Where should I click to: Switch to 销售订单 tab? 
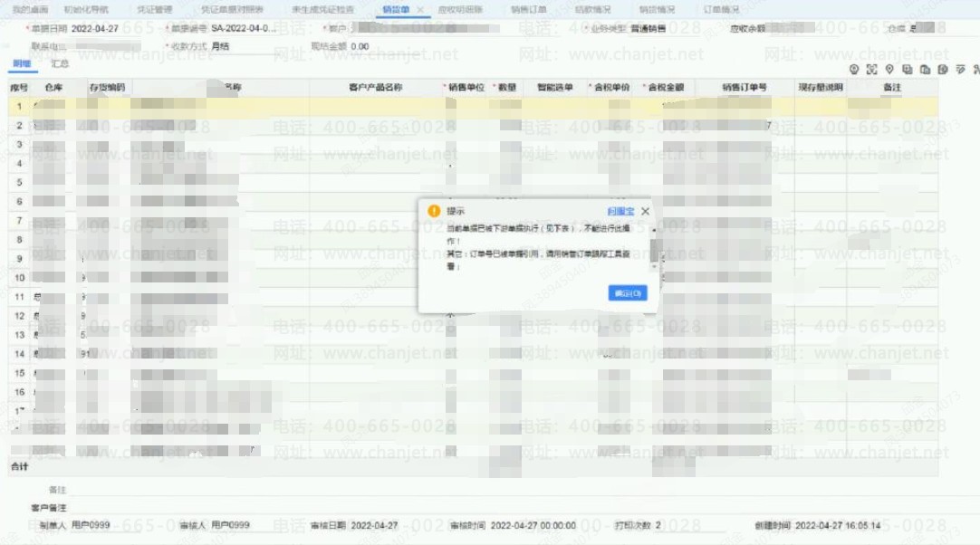[x=529, y=9]
